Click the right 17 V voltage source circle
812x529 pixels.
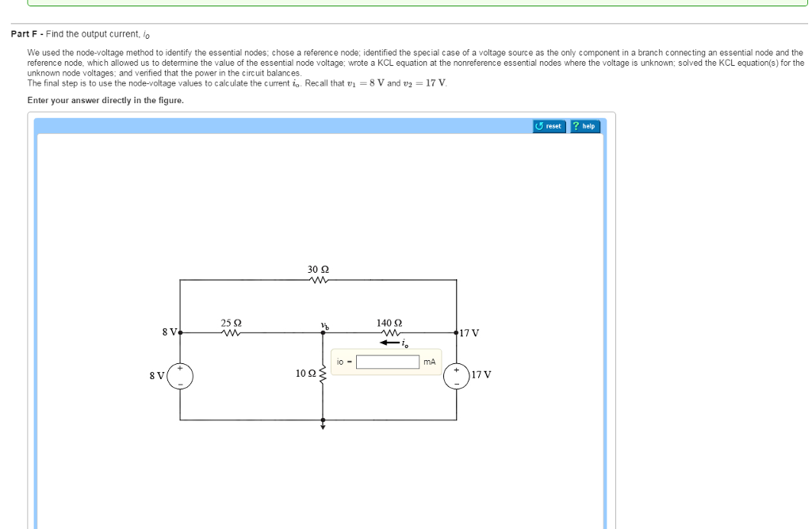(457, 376)
